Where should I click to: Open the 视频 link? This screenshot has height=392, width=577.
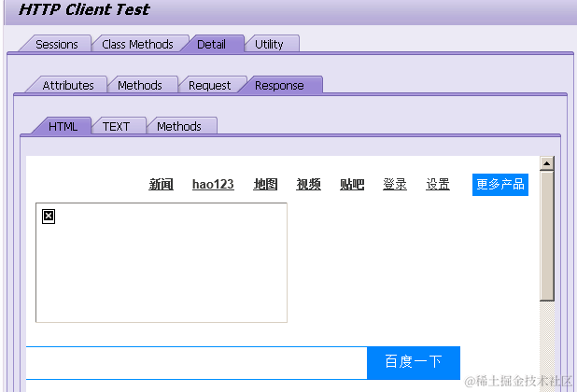(308, 184)
